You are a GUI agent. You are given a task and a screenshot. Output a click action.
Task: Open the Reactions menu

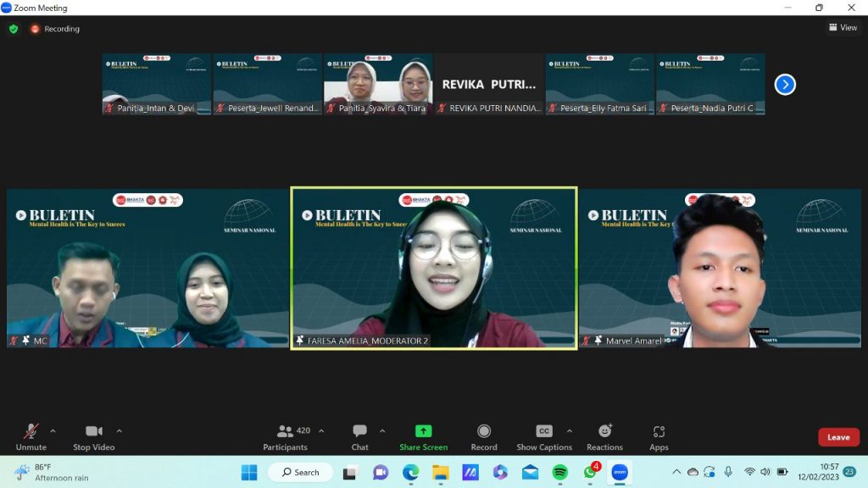(604, 436)
